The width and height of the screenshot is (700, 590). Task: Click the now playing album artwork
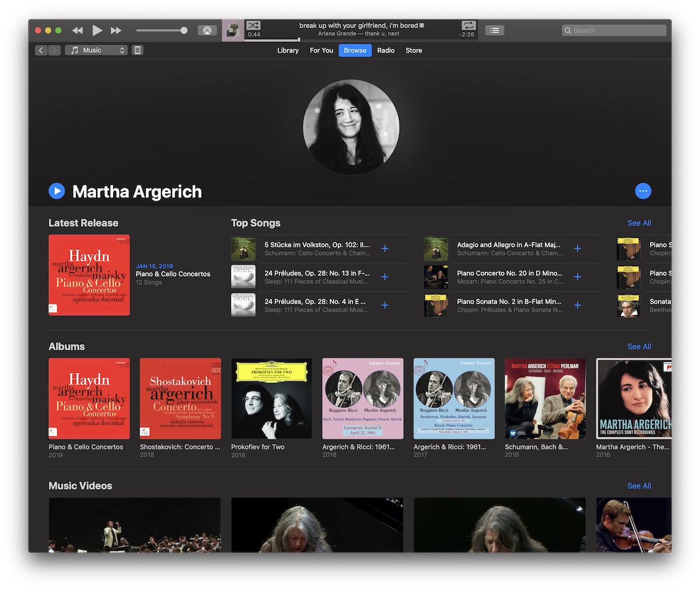coord(233,30)
